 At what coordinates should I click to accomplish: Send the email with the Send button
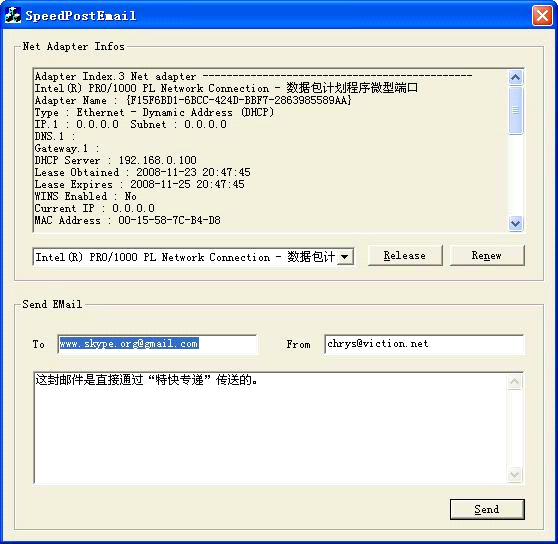tap(487, 509)
